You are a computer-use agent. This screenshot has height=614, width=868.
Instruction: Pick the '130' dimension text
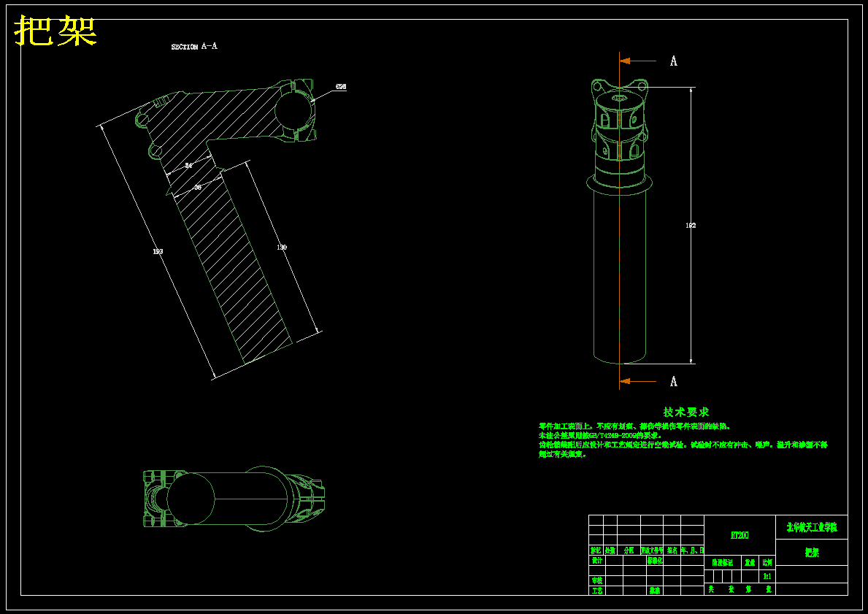(282, 247)
